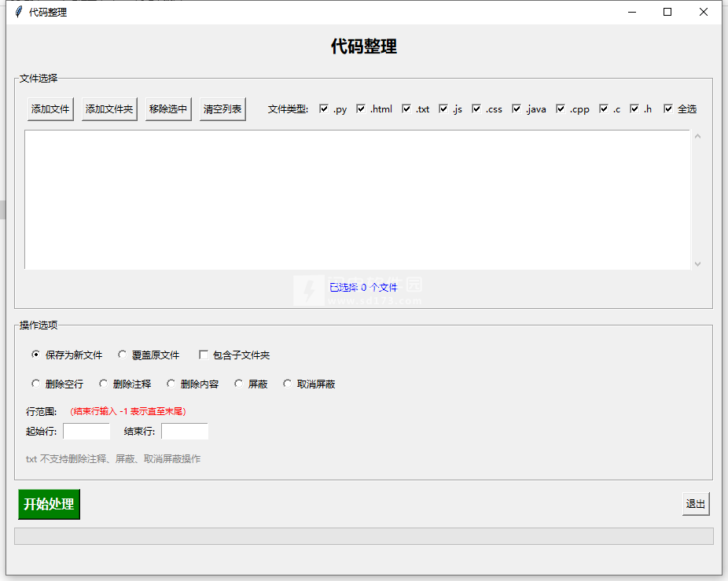Disable the .java file type checkbox

tap(517, 109)
